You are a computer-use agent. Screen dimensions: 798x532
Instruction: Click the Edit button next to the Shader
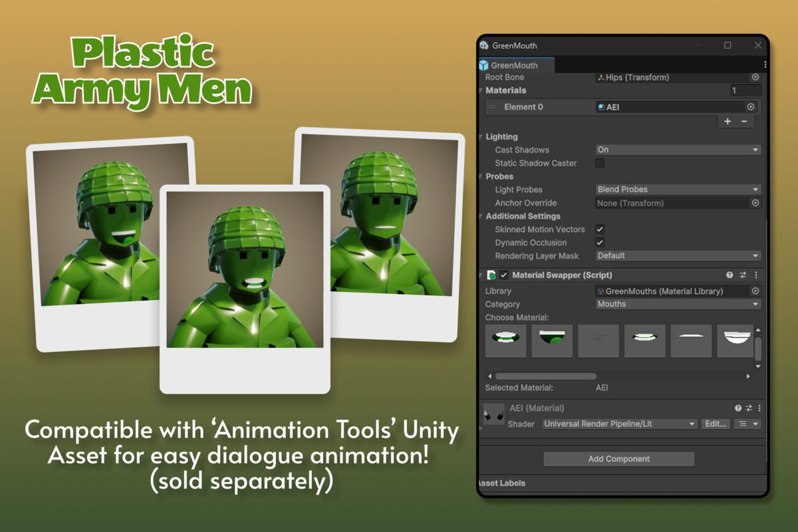[x=716, y=424]
